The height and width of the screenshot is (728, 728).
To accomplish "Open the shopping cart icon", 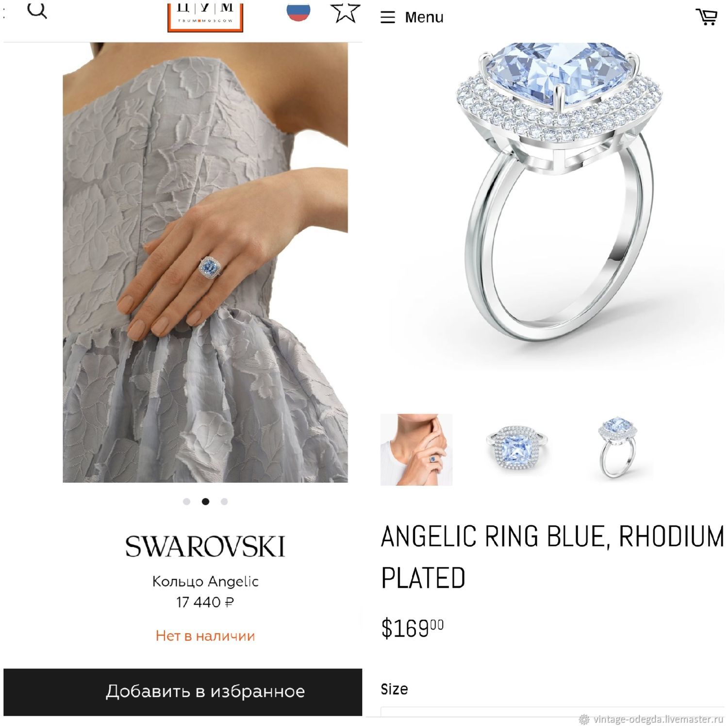I will pyautogui.click(x=707, y=17).
